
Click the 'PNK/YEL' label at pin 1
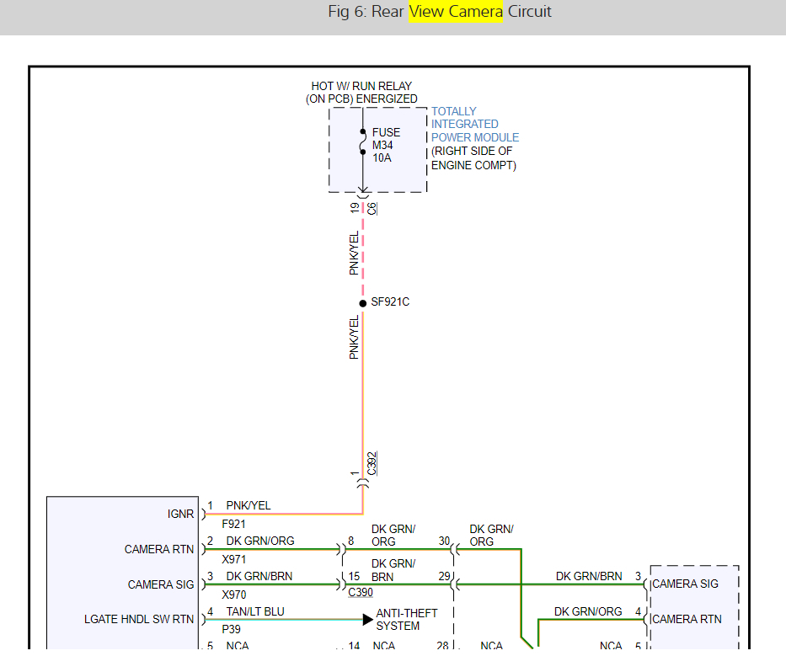(x=249, y=505)
